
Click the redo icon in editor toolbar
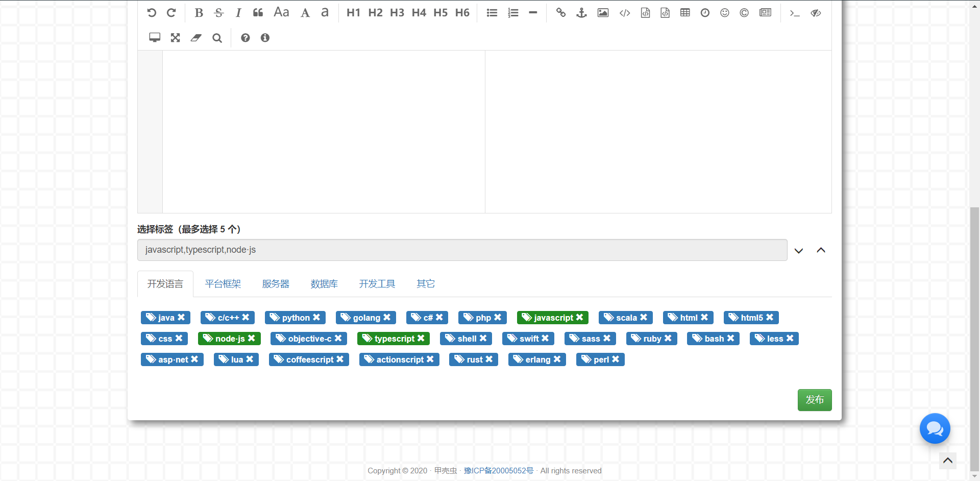coord(171,13)
